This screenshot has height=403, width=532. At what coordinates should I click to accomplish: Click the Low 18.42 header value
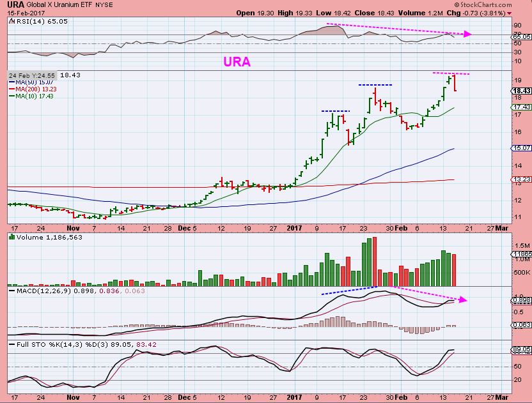[x=334, y=13]
